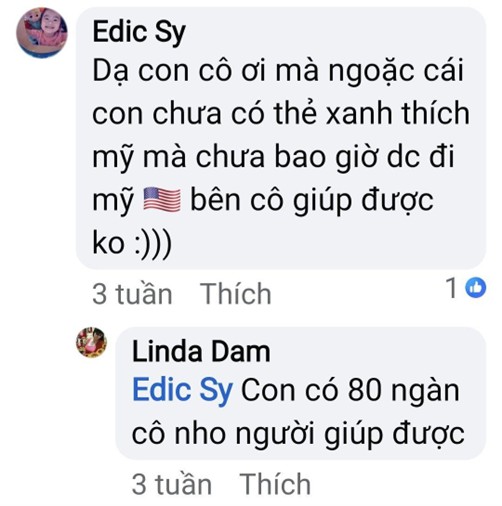The height and width of the screenshot is (506, 502).
Task: Like Edic Sy's comment with Thích
Action: tap(236, 294)
